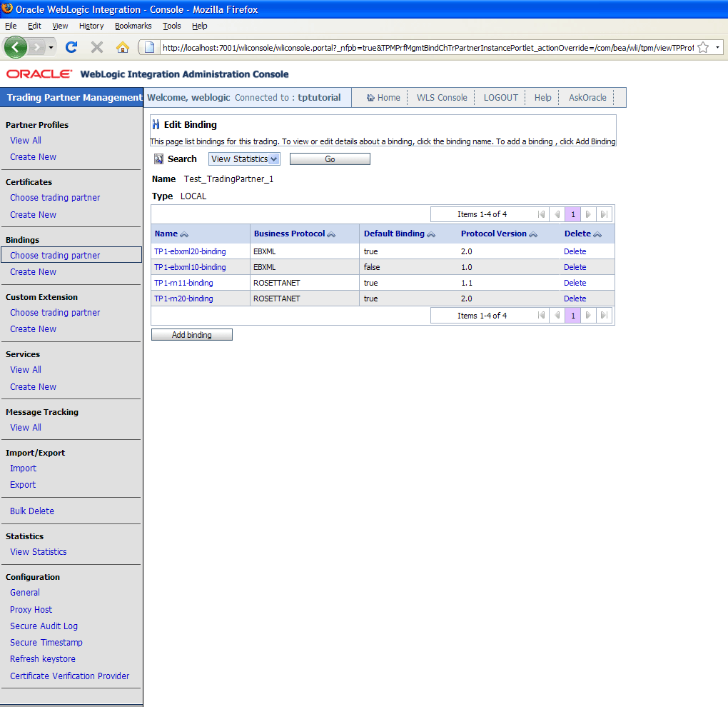Bookmark this page with the star icon
This screenshot has height=707, width=728.
coord(703,47)
